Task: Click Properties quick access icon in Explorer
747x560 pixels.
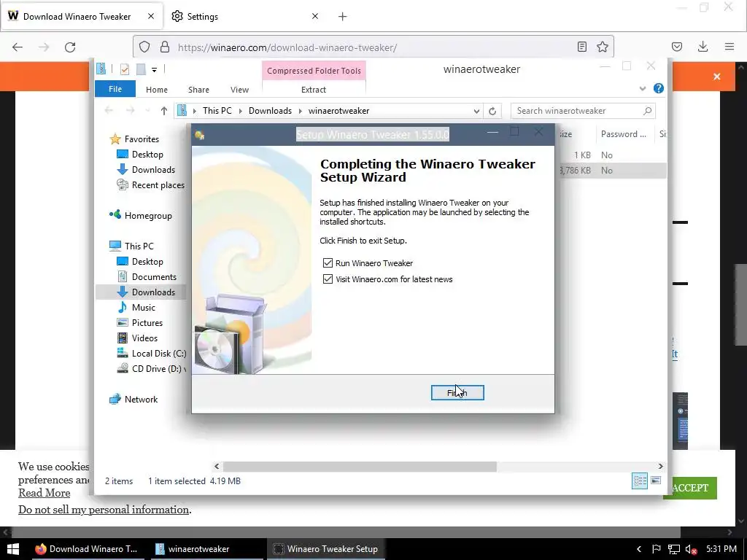Action: (x=125, y=69)
